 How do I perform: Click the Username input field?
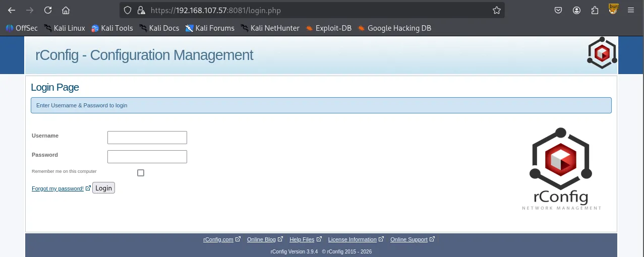click(147, 138)
